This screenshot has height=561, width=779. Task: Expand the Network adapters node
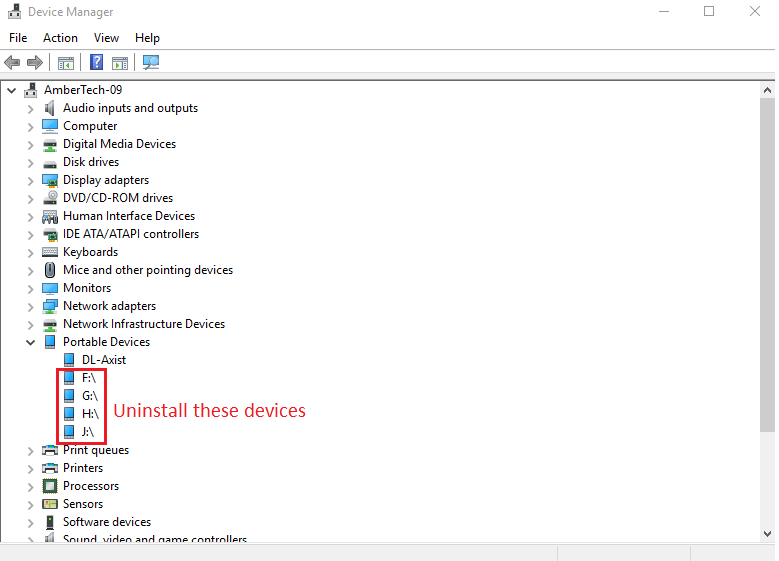coord(30,307)
